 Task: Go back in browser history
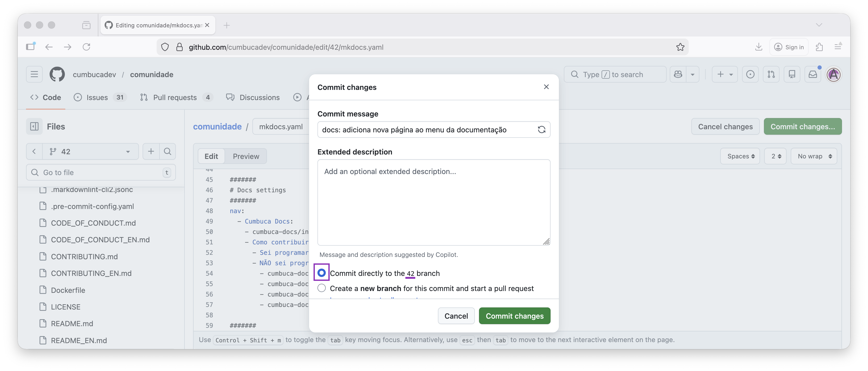(49, 47)
